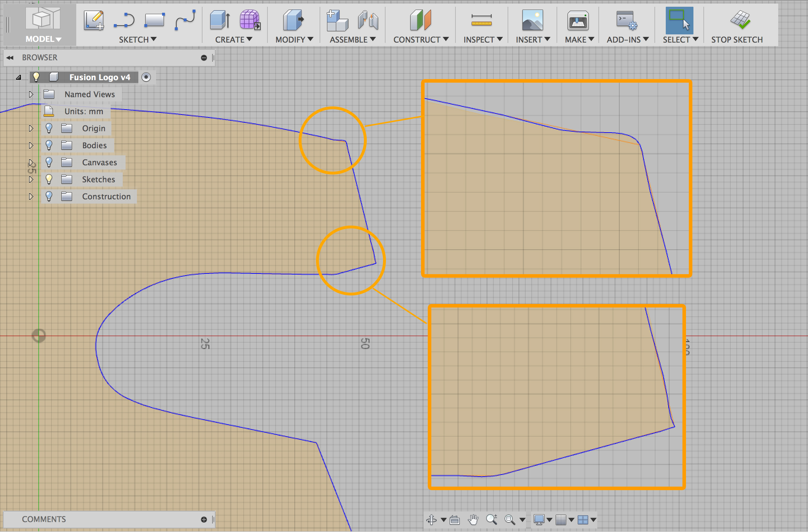This screenshot has height=532, width=808.
Task: Click the Offset Plane icon
Action: (x=420, y=20)
